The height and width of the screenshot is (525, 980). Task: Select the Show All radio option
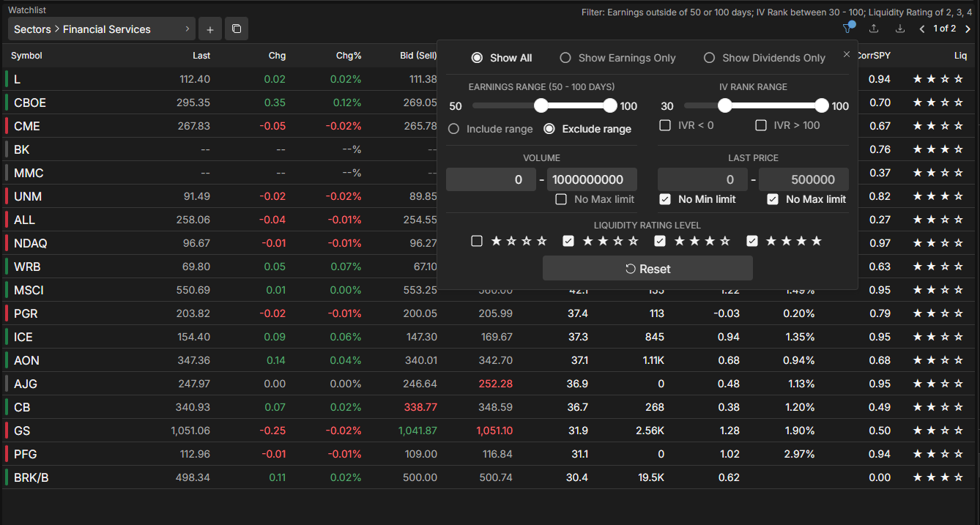click(x=477, y=58)
